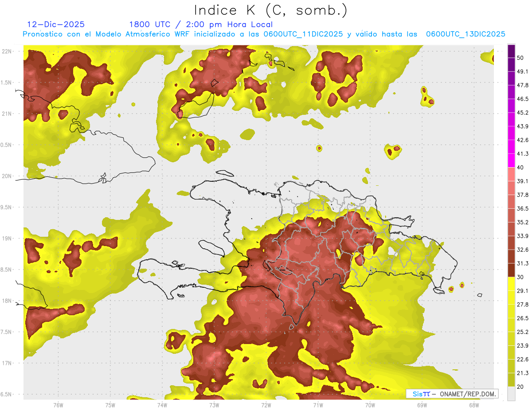Click the 17N latitude label
This screenshot has height=411, width=532.
click(7, 363)
